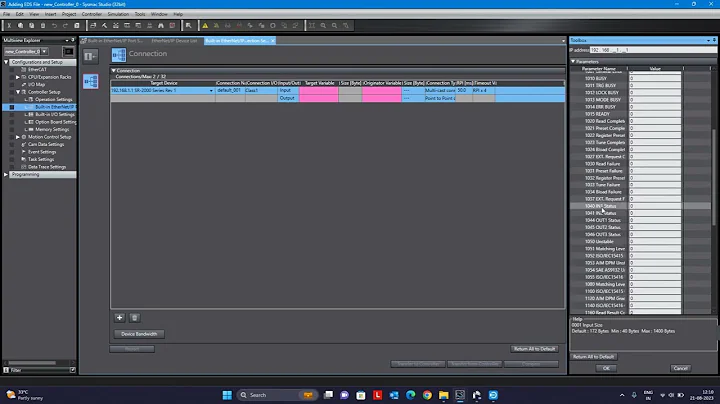Click the Zoom In magnifier toolbar icon

coord(323,26)
